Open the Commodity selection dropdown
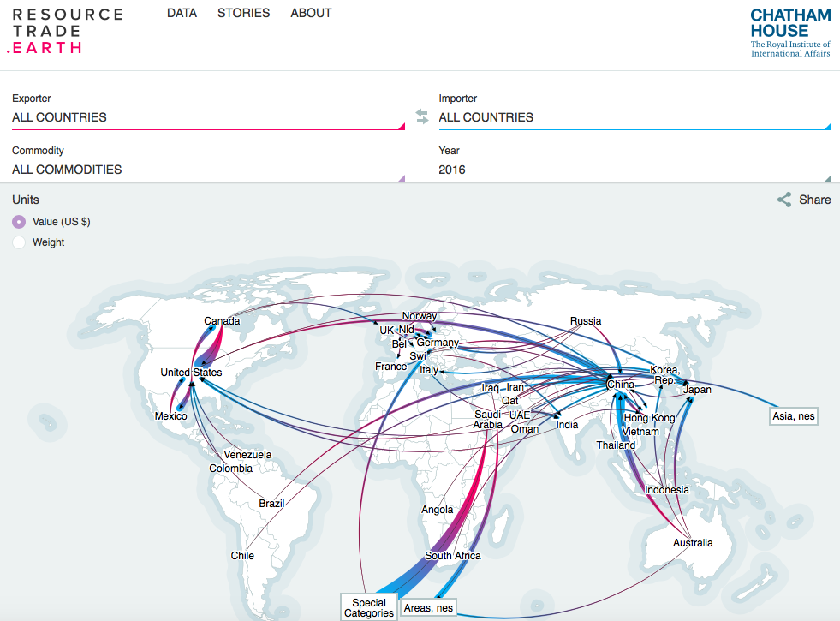 point(207,170)
